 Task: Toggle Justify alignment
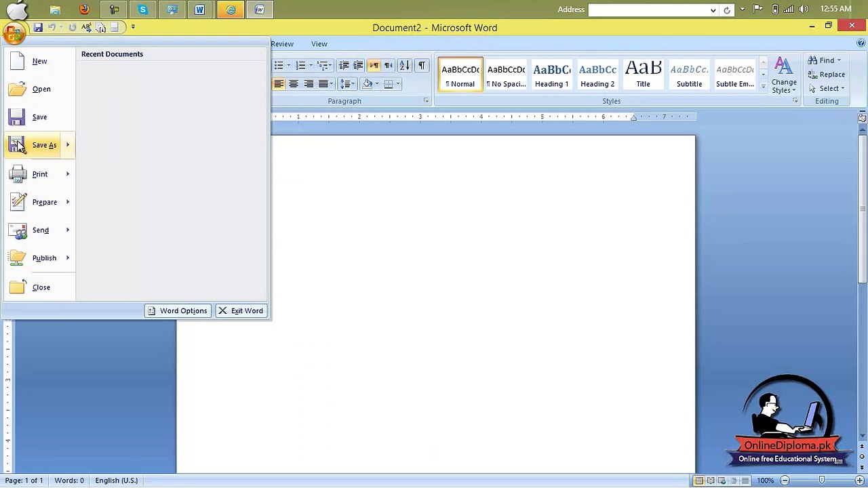click(x=323, y=84)
